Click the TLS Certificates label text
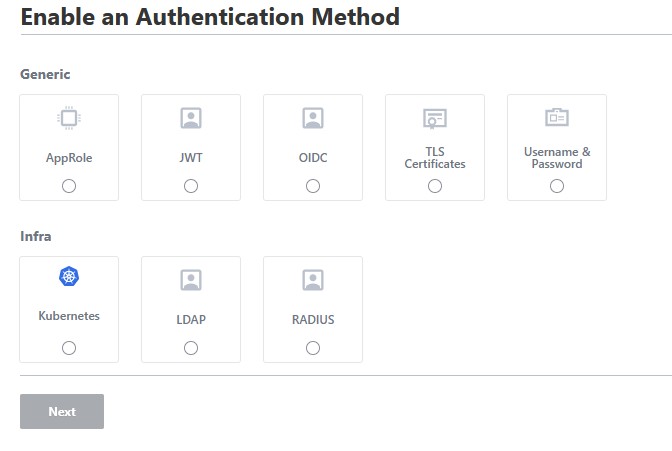The height and width of the screenshot is (451, 672). click(x=435, y=158)
